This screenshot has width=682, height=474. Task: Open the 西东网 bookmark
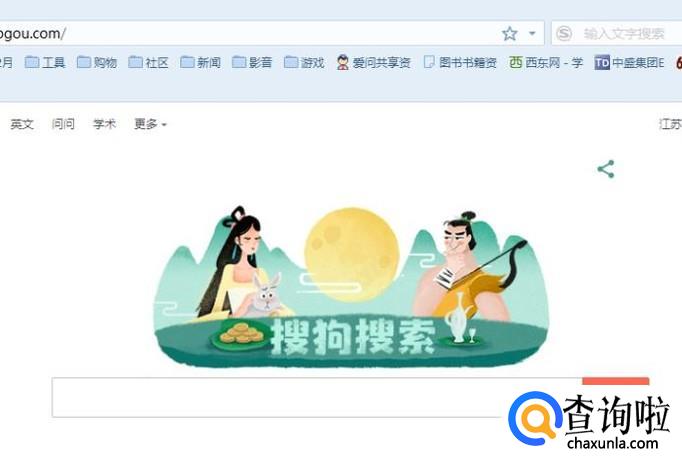pos(546,63)
